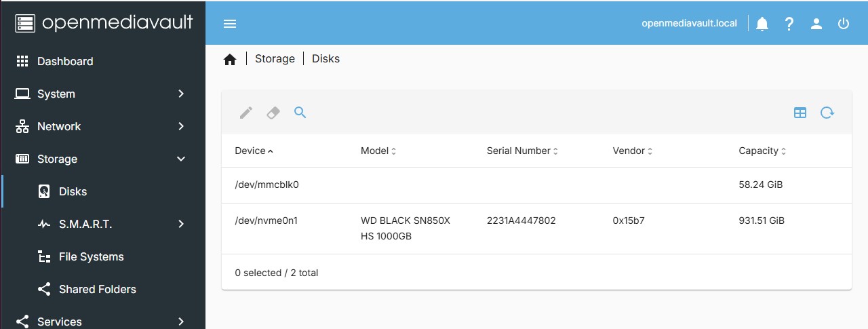Toggle the hamburger navigation menu
Viewport: 868px width, 329px height.
point(230,24)
